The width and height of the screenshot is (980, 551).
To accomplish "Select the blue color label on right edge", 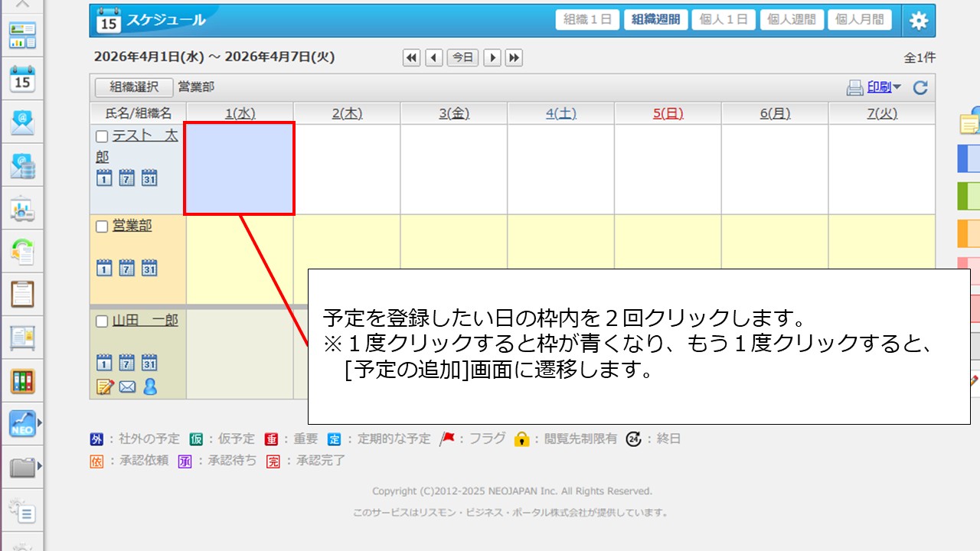I will (969, 159).
